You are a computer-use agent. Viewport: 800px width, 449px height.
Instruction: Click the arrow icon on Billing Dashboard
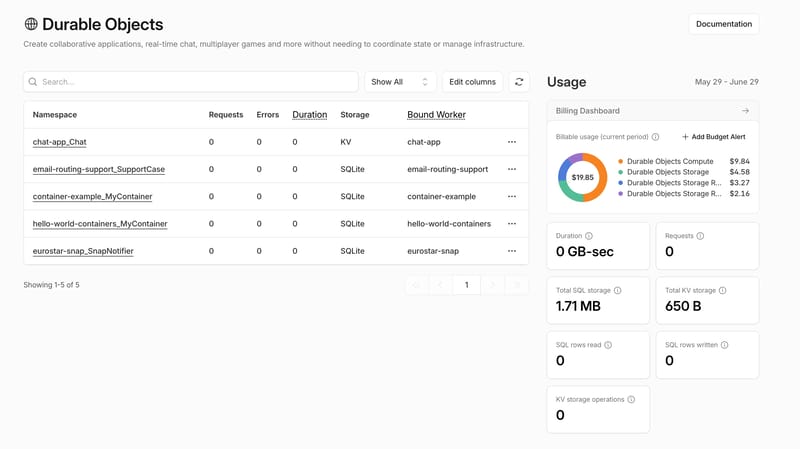[745, 111]
